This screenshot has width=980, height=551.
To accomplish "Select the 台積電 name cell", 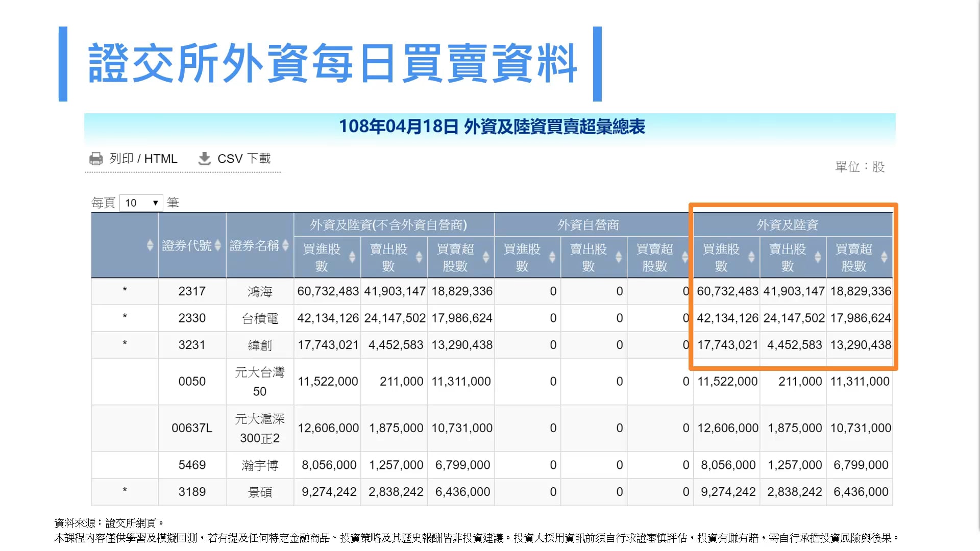I will 260,318.
